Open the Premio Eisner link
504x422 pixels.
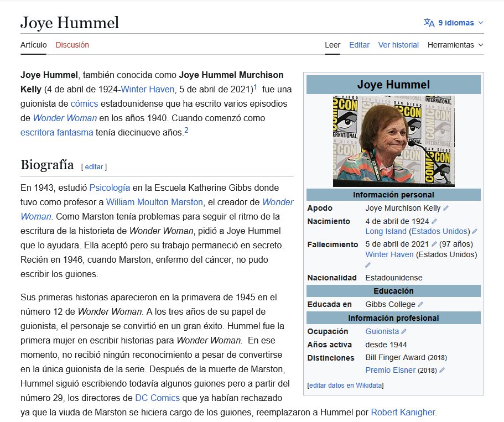point(390,370)
